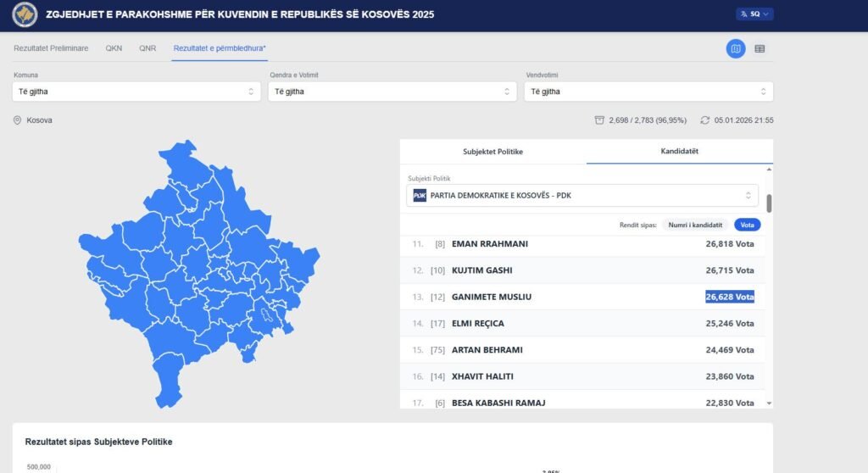The width and height of the screenshot is (868, 473).
Task: Click the Kosovo map region
Action: (x=199, y=263)
